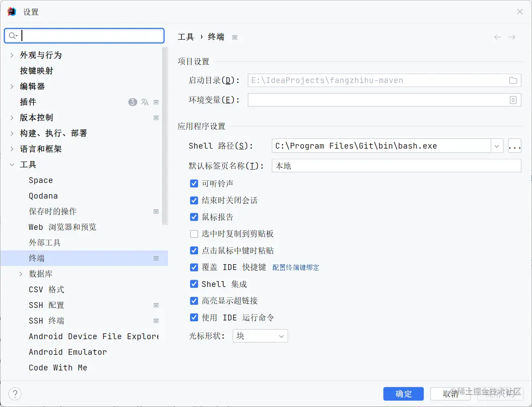The image size is (532, 407).
Task: Open Android Emulator settings page
Action: (x=68, y=352)
